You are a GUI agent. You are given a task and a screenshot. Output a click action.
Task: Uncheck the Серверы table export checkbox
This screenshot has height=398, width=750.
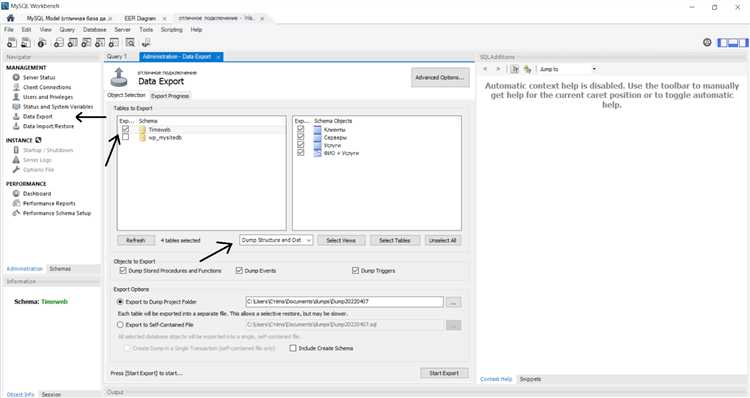point(300,137)
